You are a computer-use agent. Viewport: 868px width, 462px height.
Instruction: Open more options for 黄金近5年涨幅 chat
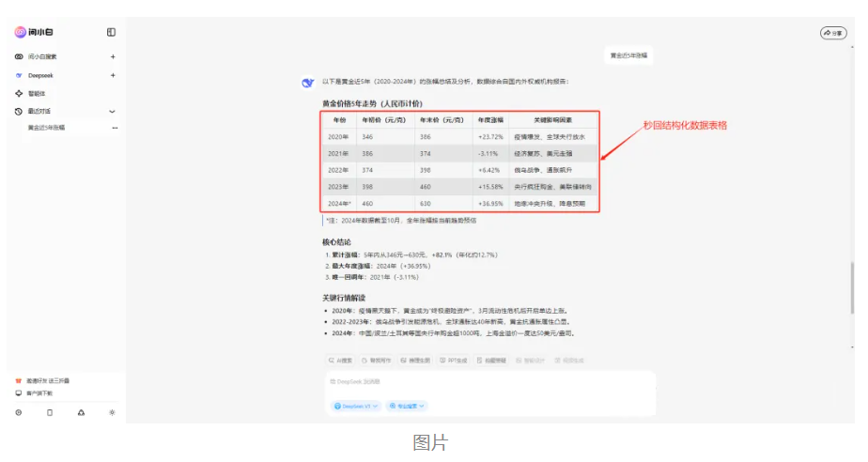(115, 128)
